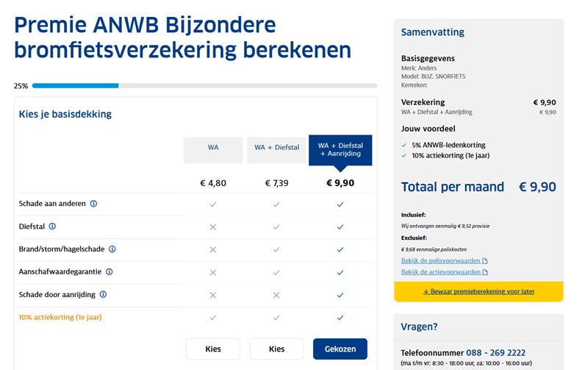Click the 10% actiekorting (1e jaar) orange label
The width and height of the screenshot is (588, 370).
[x=60, y=317]
